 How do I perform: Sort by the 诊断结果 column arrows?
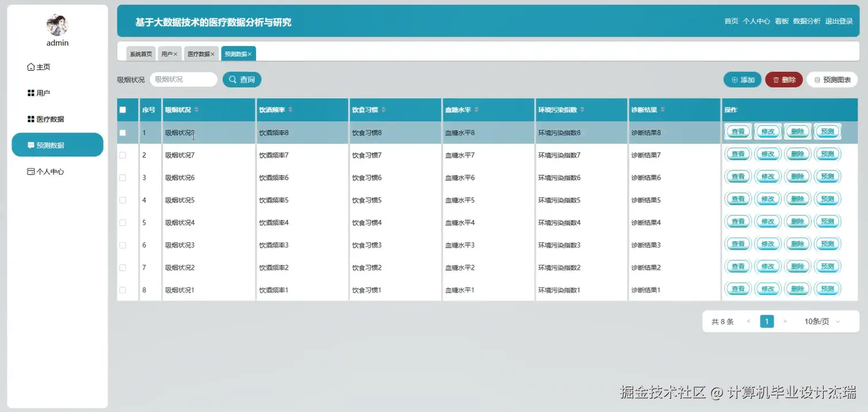663,110
